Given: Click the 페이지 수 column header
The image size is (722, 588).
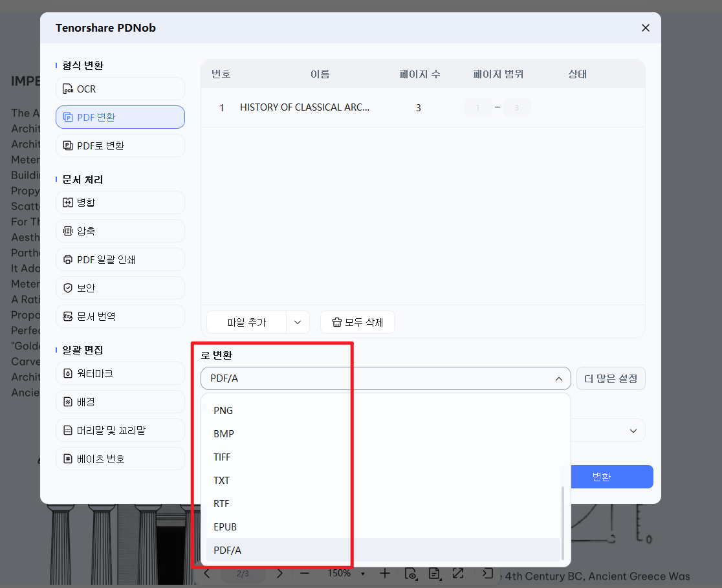Looking at the screenshot, I should pyautogui.click(x=420, y=74).
